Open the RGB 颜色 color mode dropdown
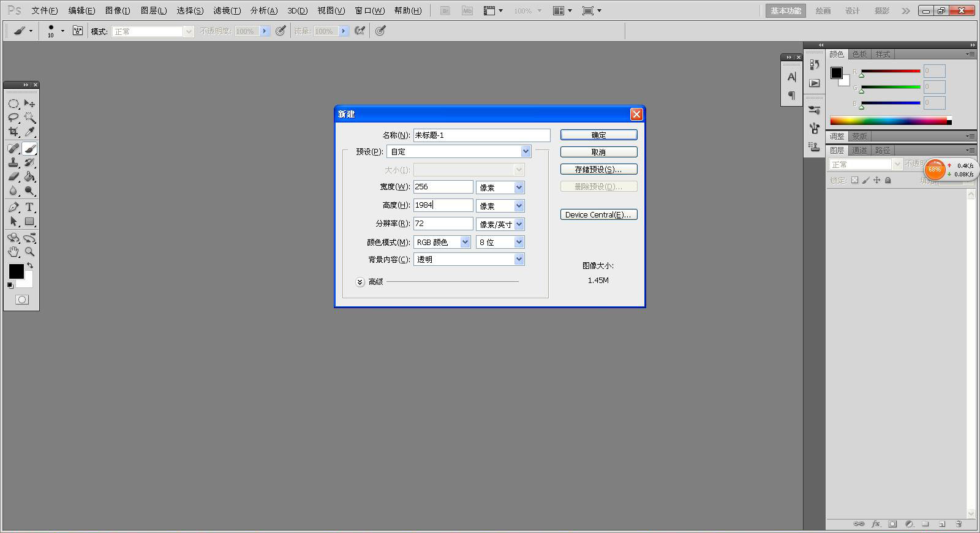Viewport: 980px width, 533px height. click(442, 242)
